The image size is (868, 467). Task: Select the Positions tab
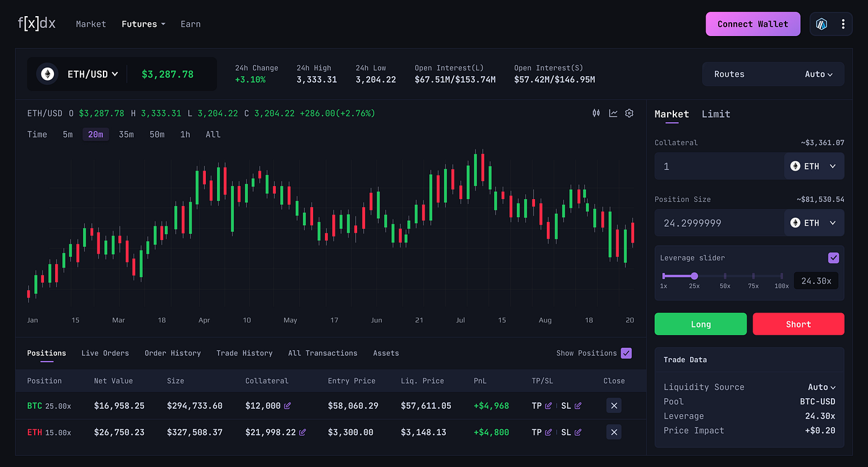[46, 353]
